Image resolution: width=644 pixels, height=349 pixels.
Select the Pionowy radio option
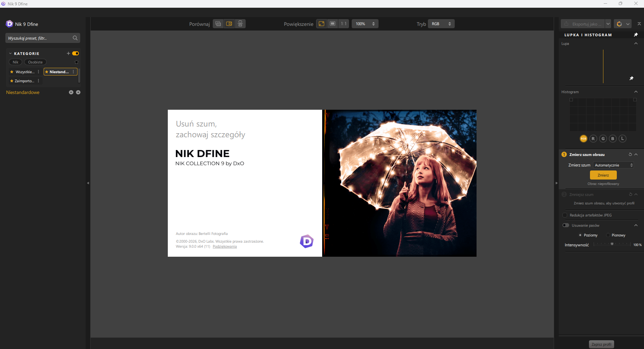coord(608,235)
